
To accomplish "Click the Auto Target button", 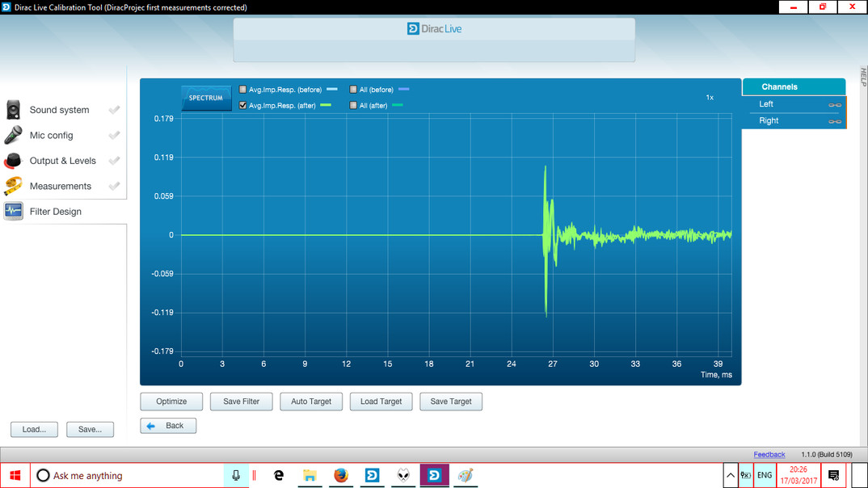I will (x=311, y=402).
